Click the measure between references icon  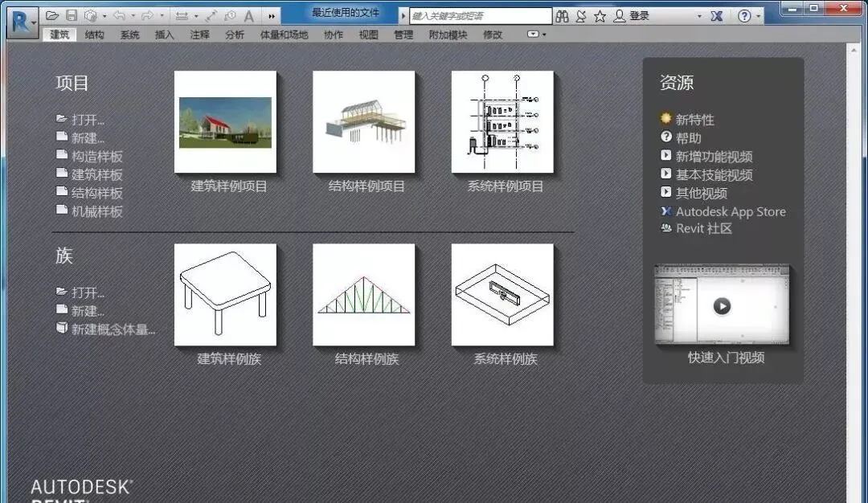click(182, 16)
